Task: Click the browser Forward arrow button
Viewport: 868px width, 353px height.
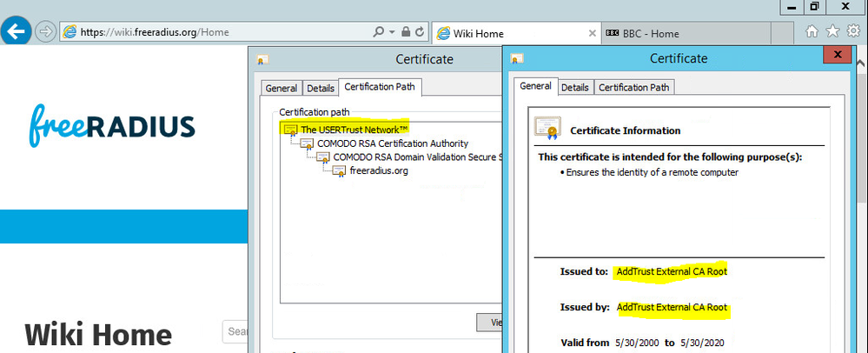Action: pos(45,31)
